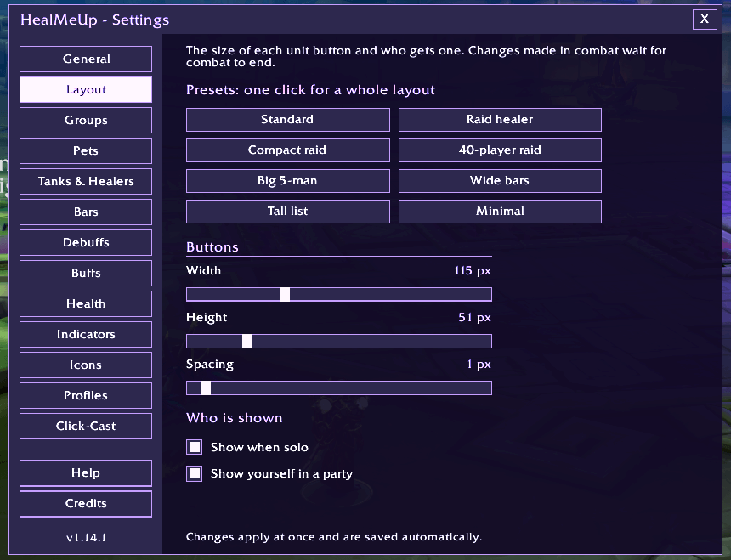Open the General settings tab

tap(86, 59)
